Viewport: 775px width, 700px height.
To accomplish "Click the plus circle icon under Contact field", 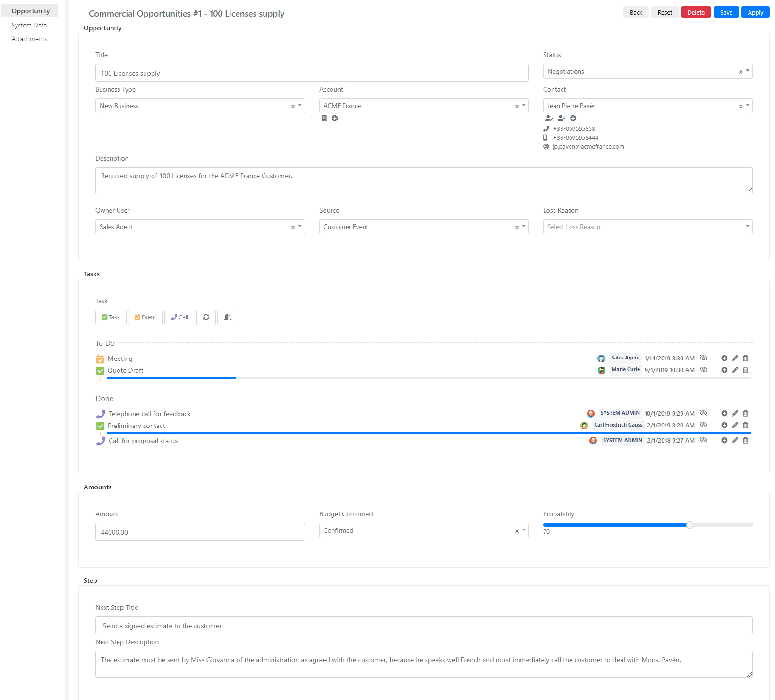I will tap(573, 119).
